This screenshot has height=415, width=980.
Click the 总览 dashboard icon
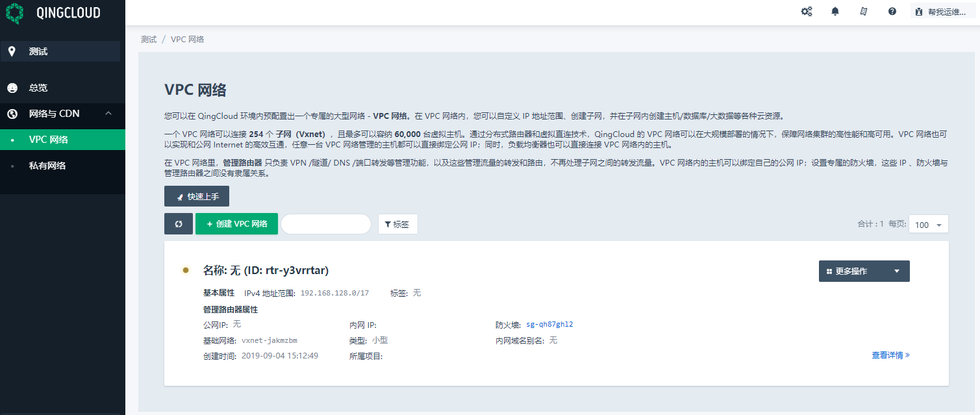(x=12, y=88)
